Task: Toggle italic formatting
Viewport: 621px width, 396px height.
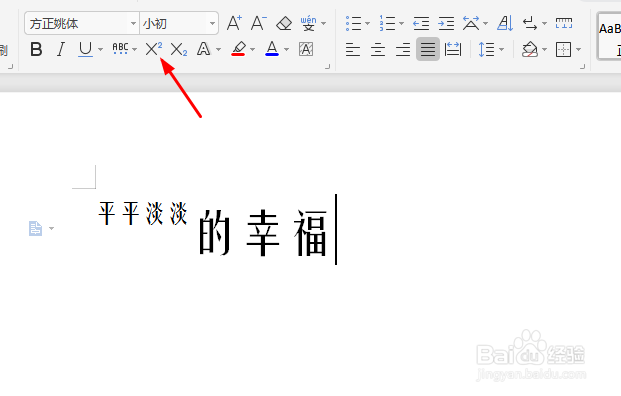Action: (61, 50)
